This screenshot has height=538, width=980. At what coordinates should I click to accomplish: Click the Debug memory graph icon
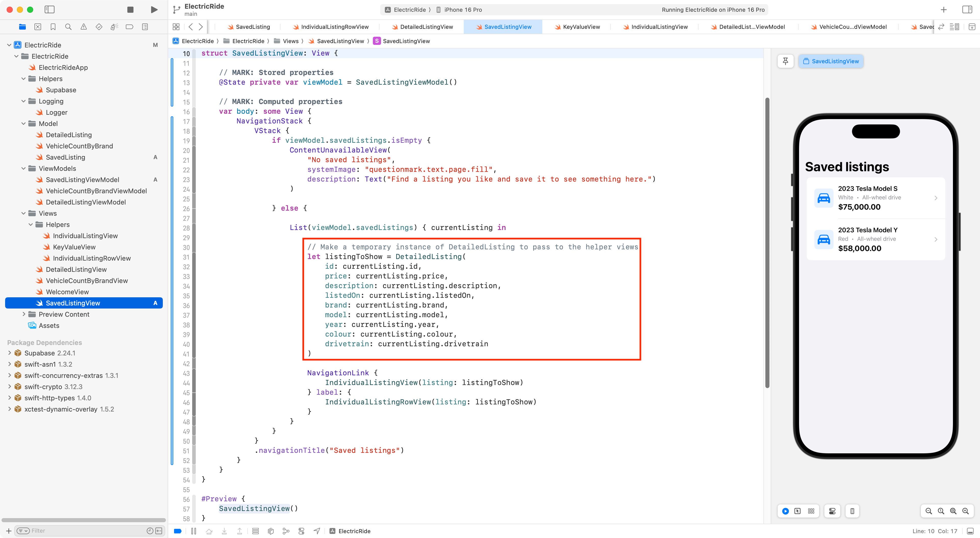[286, 531]
